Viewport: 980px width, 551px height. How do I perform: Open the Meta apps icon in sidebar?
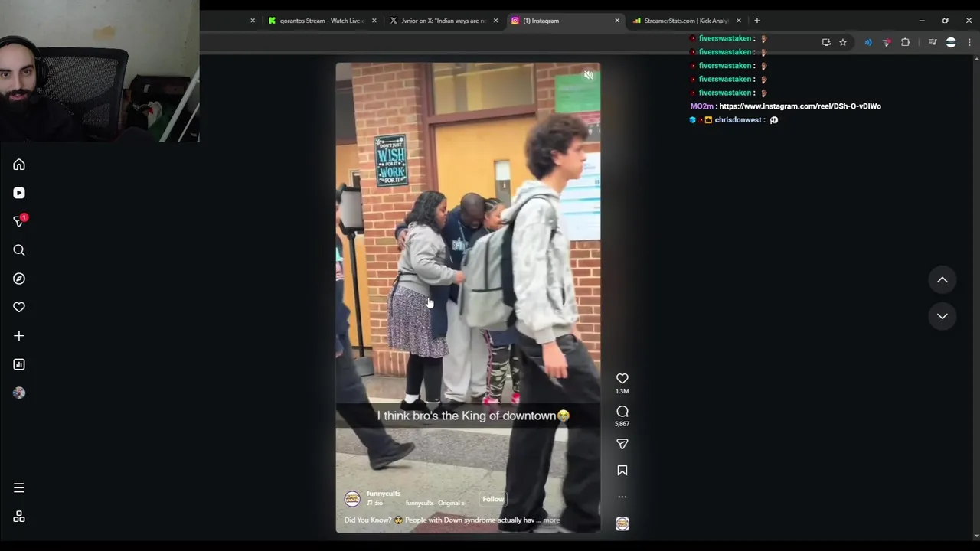19,517
